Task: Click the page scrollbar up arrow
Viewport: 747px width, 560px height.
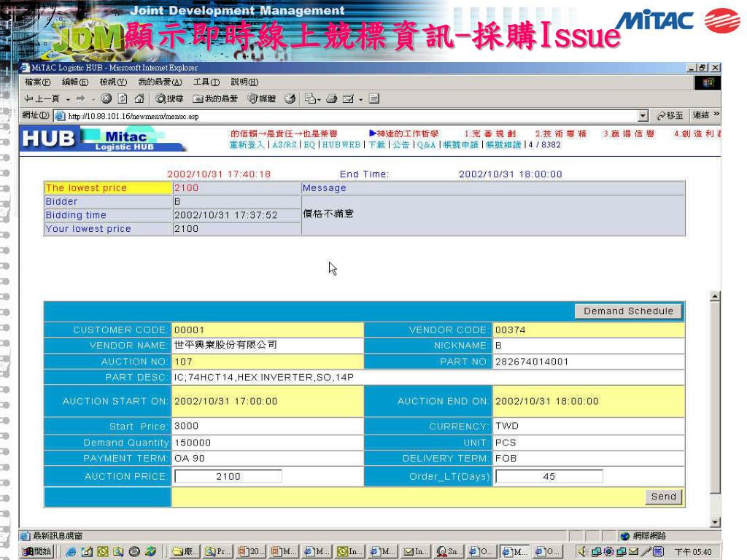Action: coord(715,296)
